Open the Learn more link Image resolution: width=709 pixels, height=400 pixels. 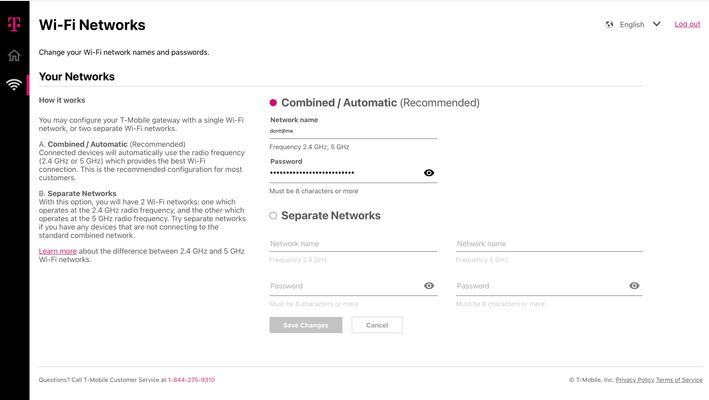57,251
